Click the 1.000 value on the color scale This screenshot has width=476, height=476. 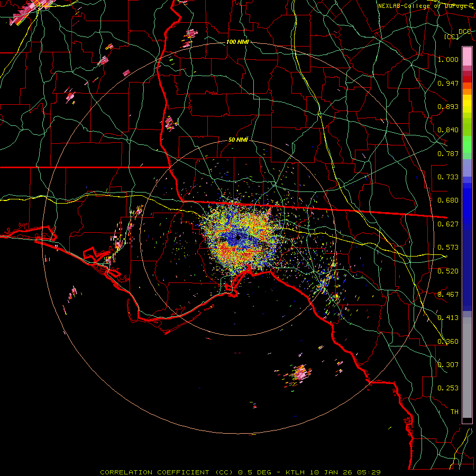click(x=448, y=59)
